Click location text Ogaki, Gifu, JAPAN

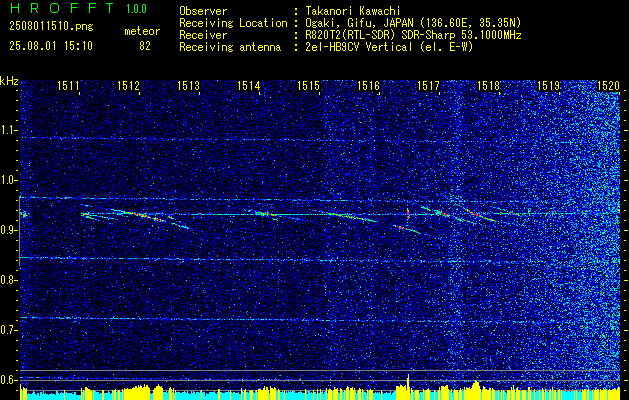pos(362,23)
